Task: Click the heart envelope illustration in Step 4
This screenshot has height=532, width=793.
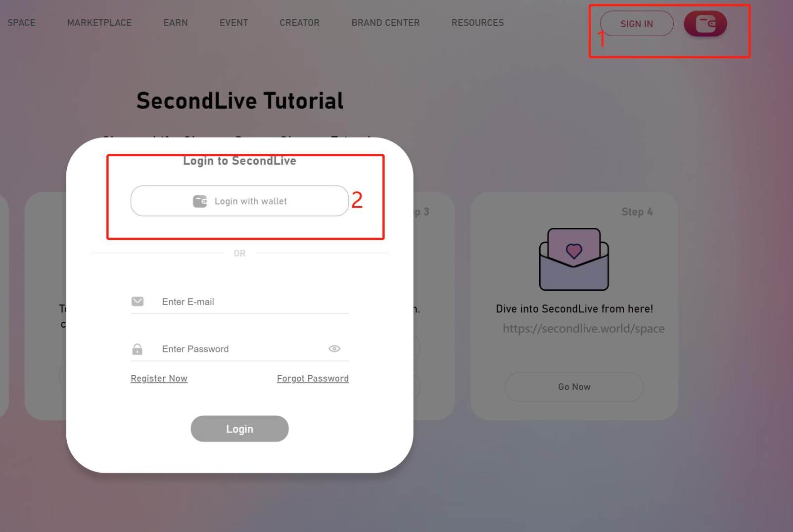Action: tap(574, 259)
